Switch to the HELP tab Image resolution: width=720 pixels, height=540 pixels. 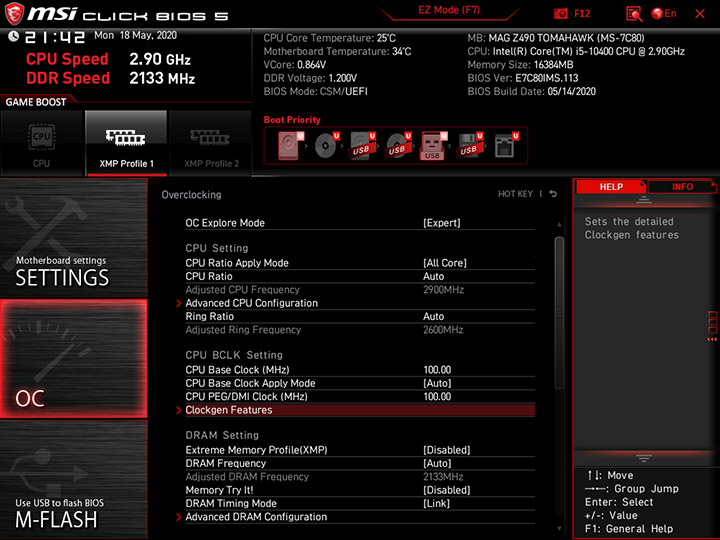click(611, 186)
